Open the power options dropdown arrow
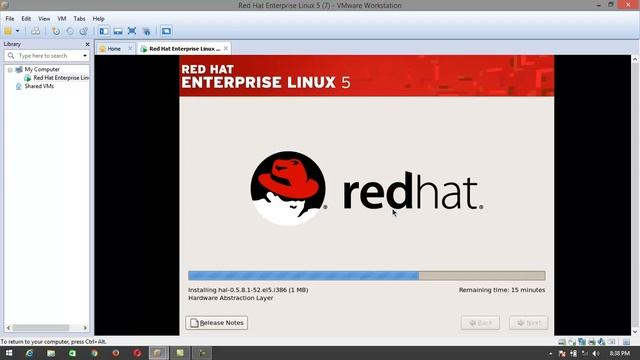The height and width of the screenshot is (360, 640). (x=18, y=31)
